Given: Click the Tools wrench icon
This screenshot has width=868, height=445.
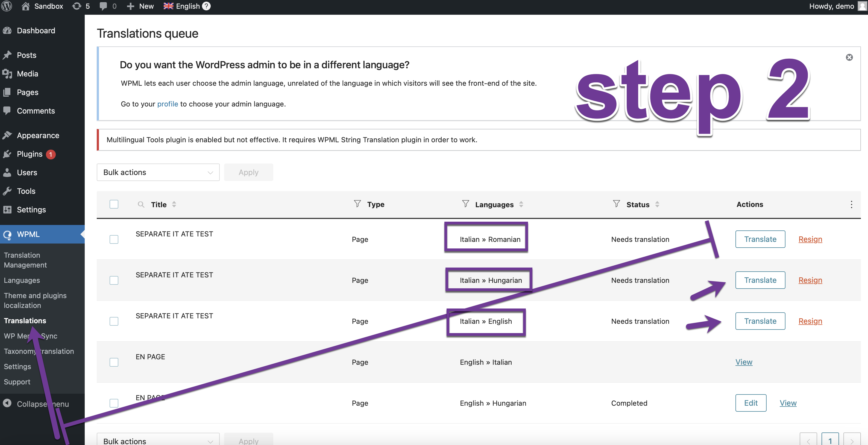Looking at the screenshot, I should [7, 191].
